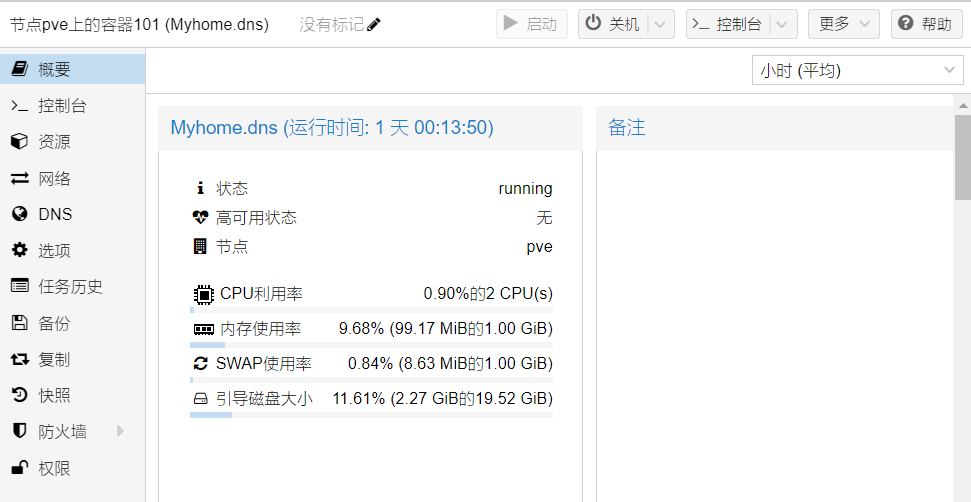Viewport: 971px width, 502px height.
Task: Open the DNS sidebar tab
Action: (x=72, y=214)
